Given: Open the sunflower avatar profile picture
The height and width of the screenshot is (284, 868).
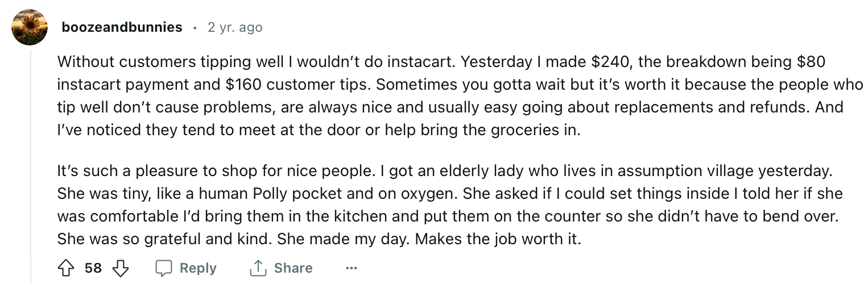Looking at the screenshot, I should tap(30, 27).
